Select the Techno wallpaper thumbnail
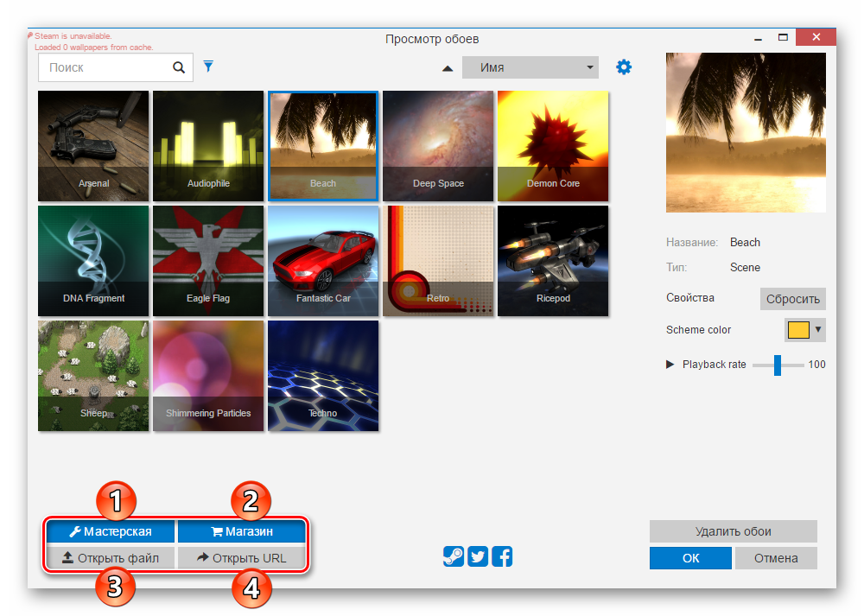This screenshot has height=616, width=864. click(323, 376)
